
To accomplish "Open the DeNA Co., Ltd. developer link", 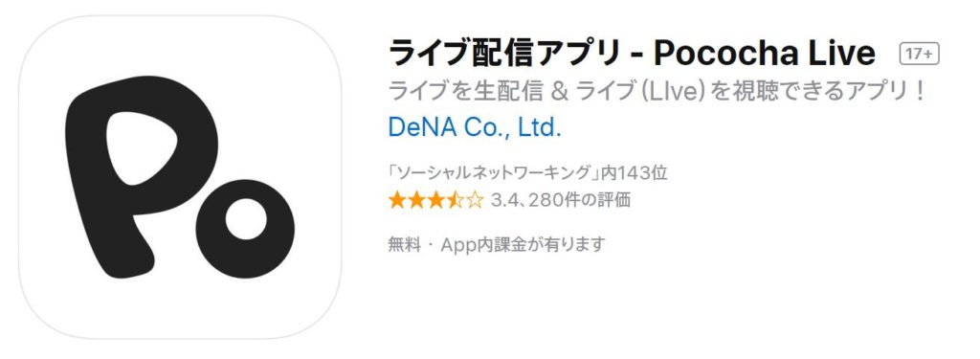I will [x=475, y=127].
